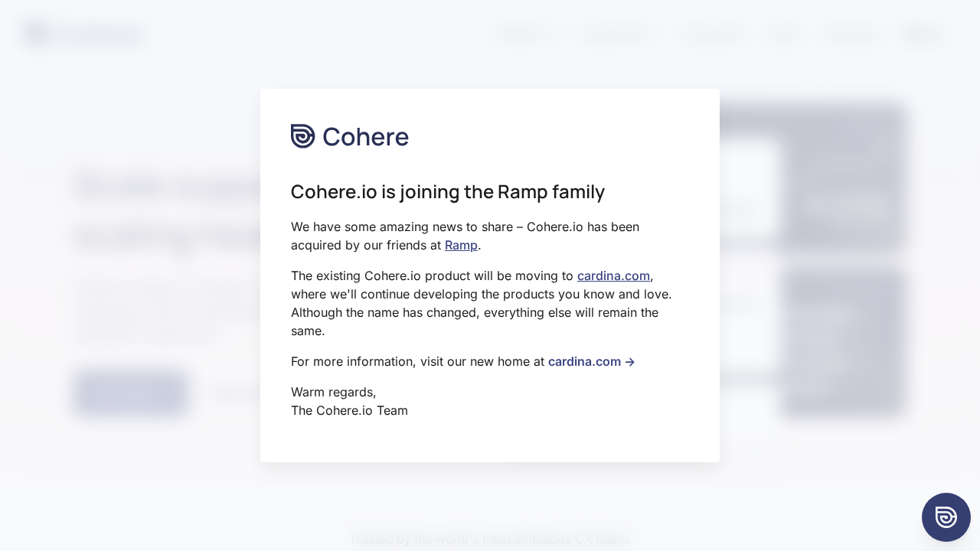Viewport: 980px width, 551px height.
Task: Click the arrow icon after the cardina.com link
Action: pyautogui.click(x=629, y=362)
